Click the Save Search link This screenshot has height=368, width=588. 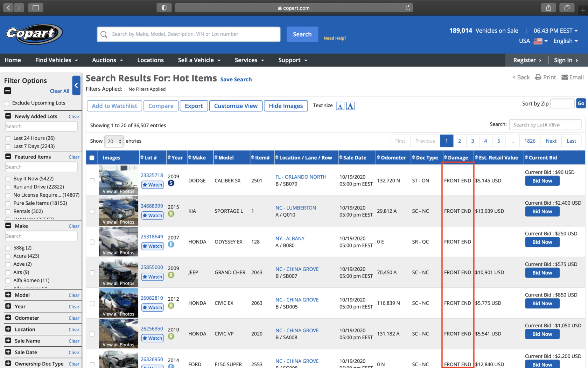coord(236,80)
